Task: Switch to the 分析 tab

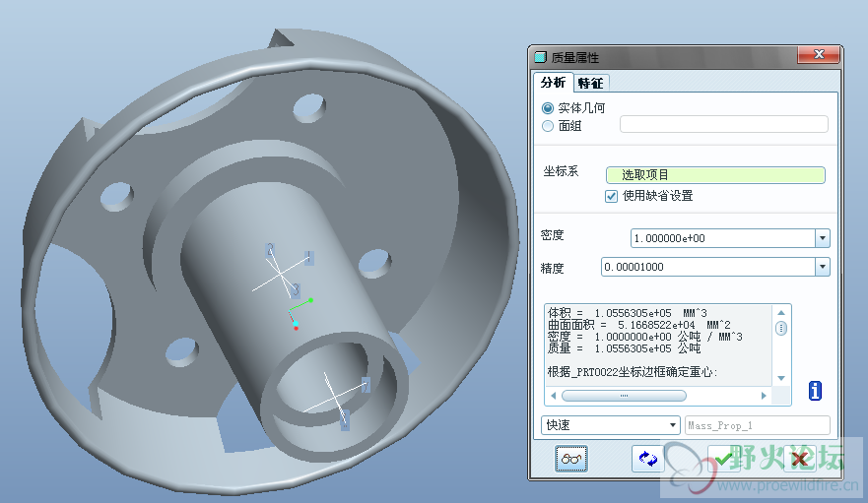Action: (553, 83)
